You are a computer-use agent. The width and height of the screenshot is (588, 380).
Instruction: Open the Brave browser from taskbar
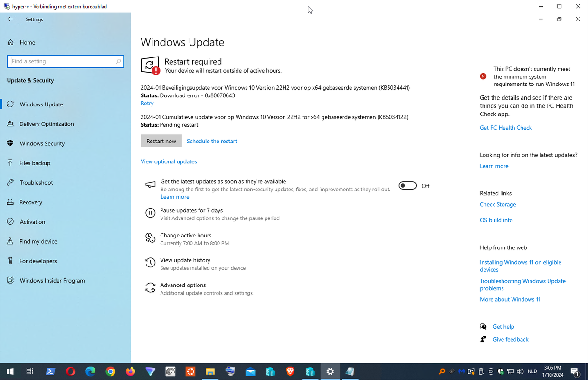tap(290, 371)
